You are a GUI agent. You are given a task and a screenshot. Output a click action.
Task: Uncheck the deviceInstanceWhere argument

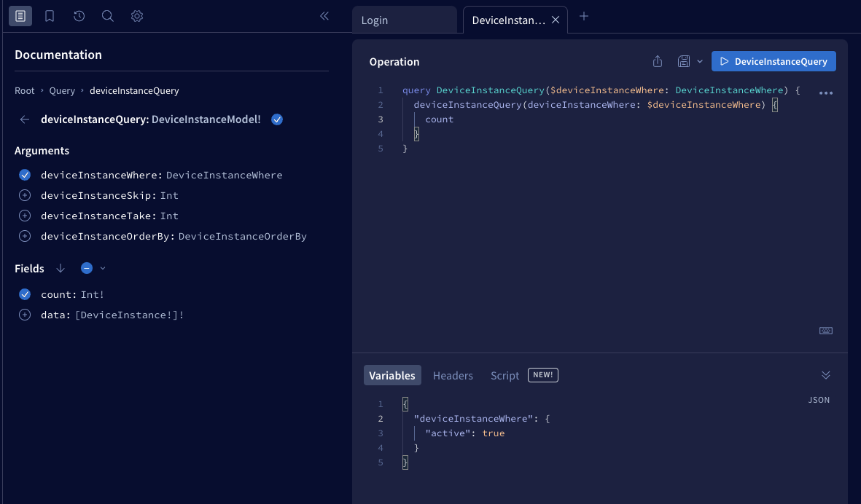[x=25, y=175]
